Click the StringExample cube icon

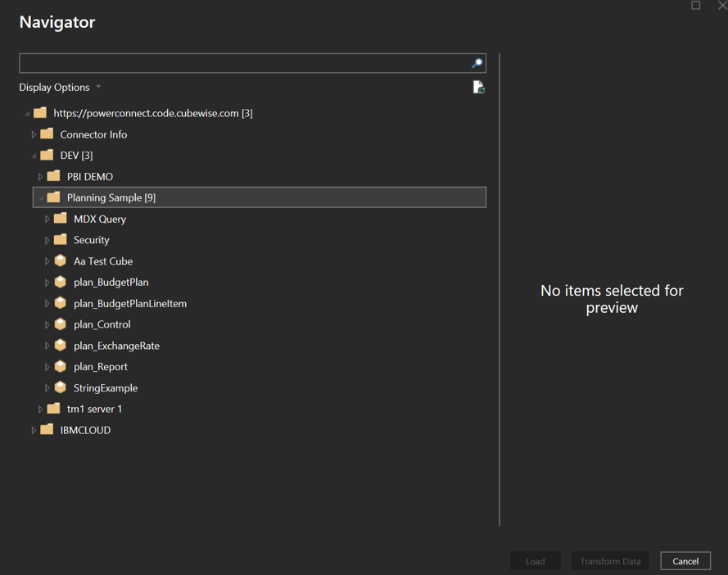point(61,387)
